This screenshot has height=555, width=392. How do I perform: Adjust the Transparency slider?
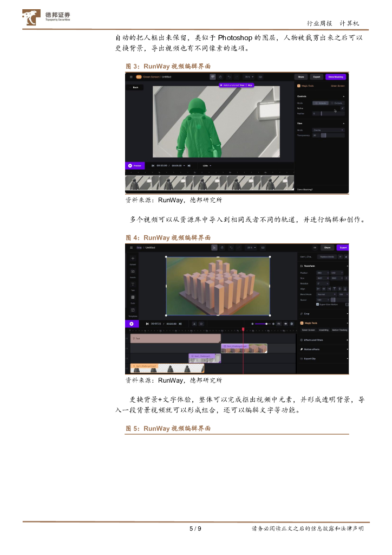pyautogui.click(x=332, y=135)
